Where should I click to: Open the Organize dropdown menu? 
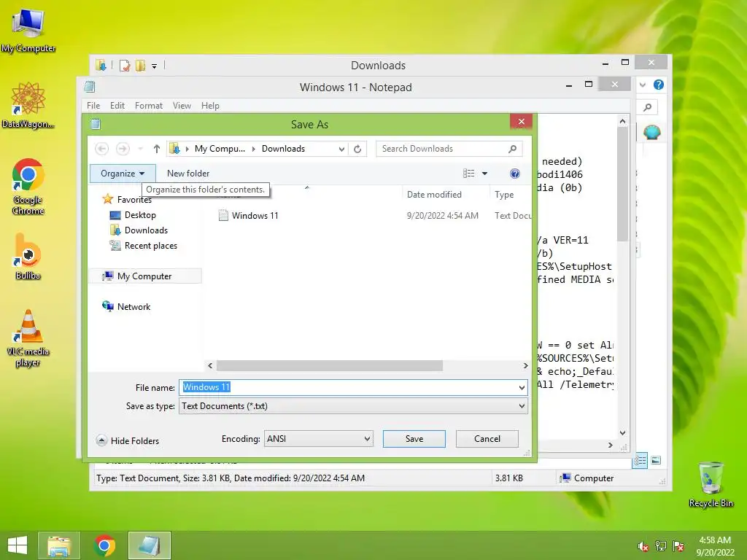click(x=123, y=174)
